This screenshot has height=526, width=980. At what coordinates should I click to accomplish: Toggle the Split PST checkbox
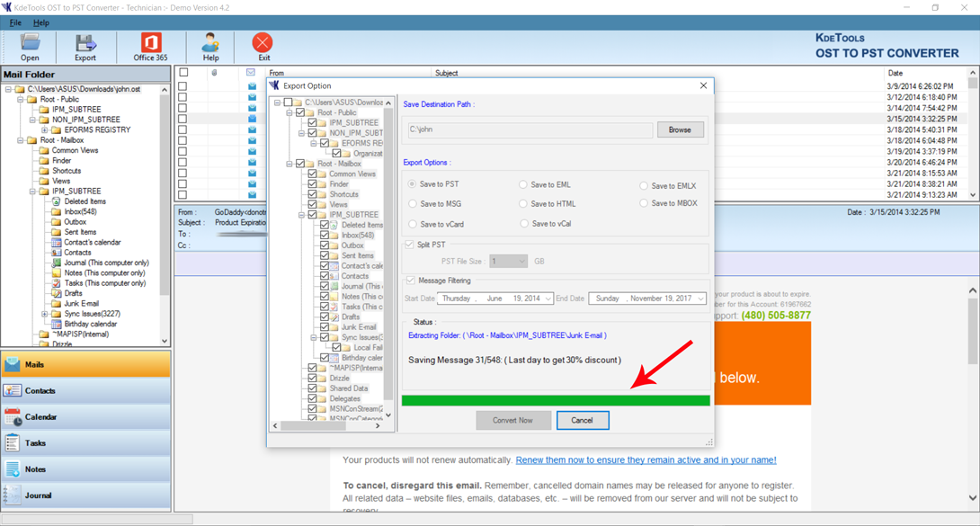pyautogui.click(x=410, y=245)
